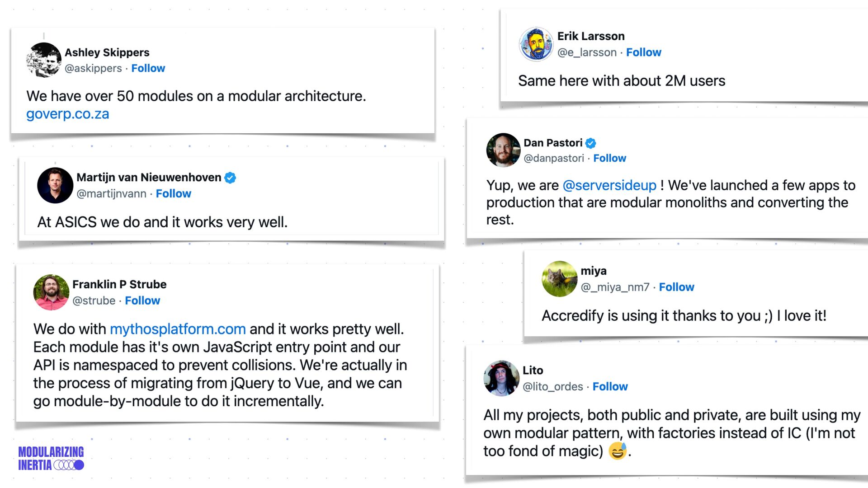The width and height of the screenshot is (868, 488).
Task: Click Franklin P Strube's avatar
Action: (51, 292)
